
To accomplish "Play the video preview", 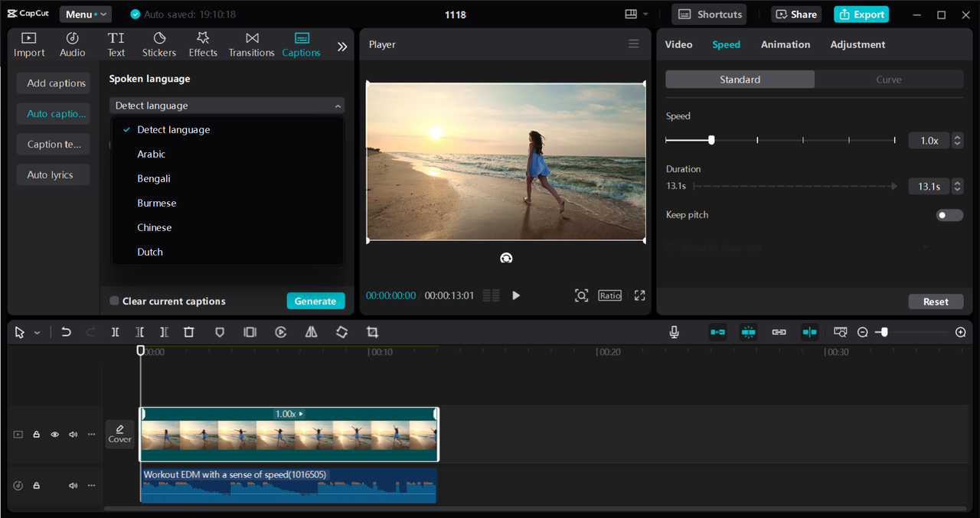I will [x=516, y=295].
